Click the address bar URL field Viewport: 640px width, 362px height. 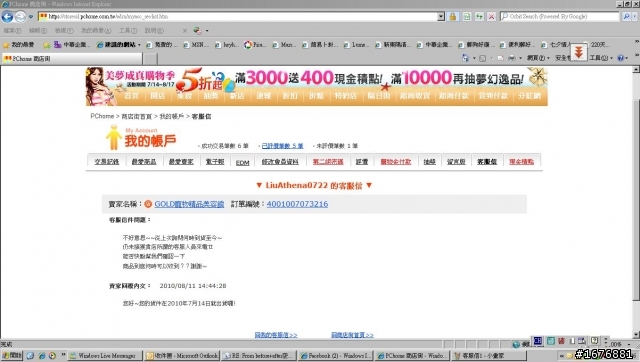237,17
